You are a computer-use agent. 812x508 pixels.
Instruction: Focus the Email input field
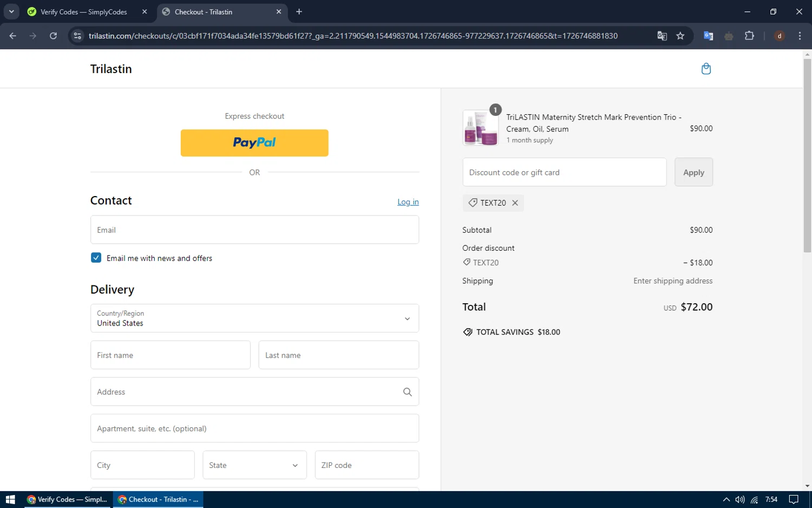[254, 230]
